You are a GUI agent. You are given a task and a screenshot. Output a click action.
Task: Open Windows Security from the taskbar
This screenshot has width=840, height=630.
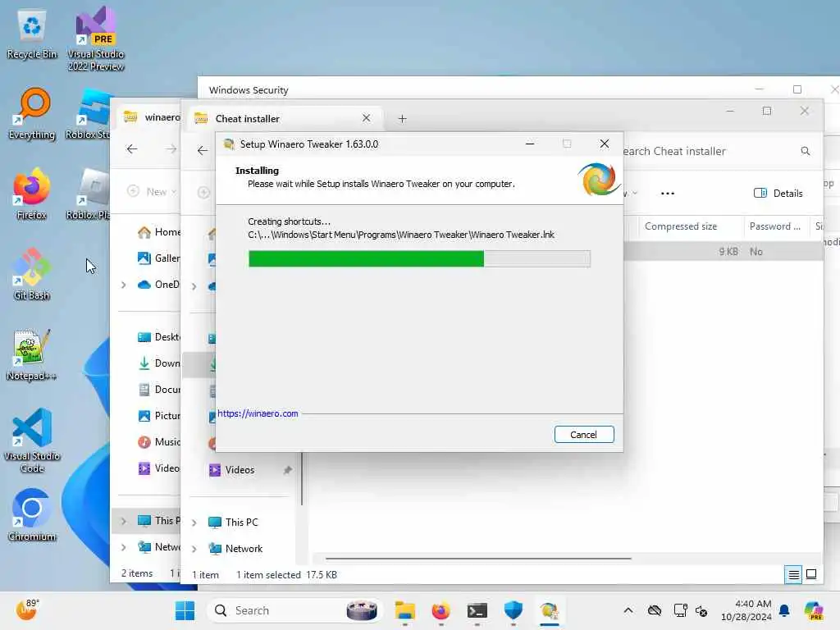coord(514,610)
